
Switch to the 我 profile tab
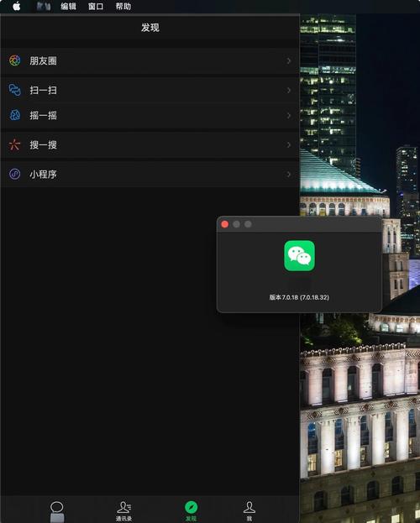click(x=249, y=511)
